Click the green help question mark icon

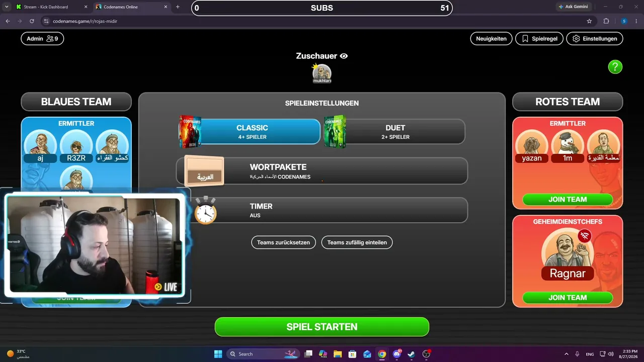pyautogui.click(x=615, y=67)
